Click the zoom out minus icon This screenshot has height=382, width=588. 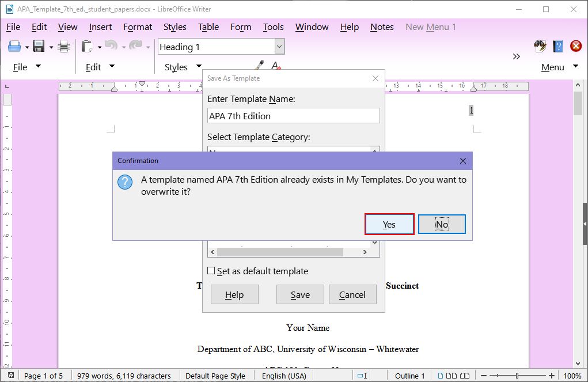tap(484, 376)
